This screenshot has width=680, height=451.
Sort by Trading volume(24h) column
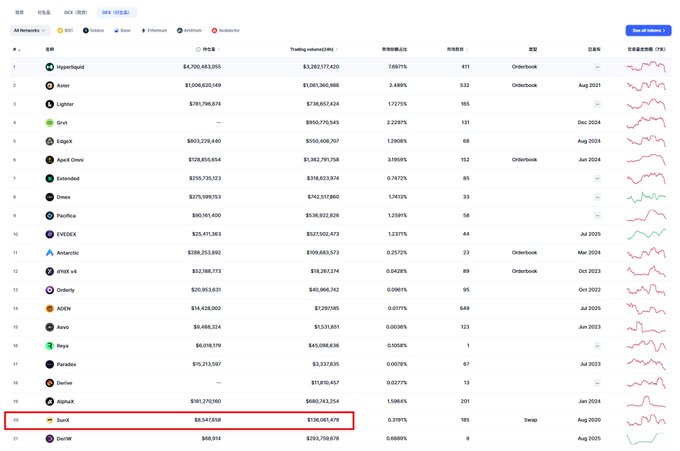[x=314, y=49]
